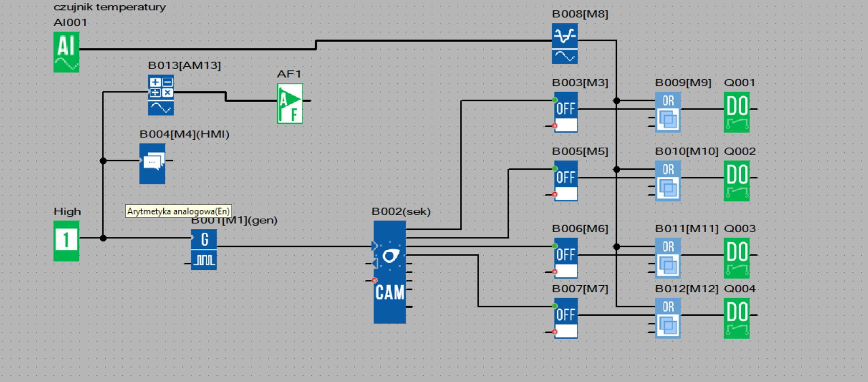
Task: Click the High label text
Action: (67, 212)
